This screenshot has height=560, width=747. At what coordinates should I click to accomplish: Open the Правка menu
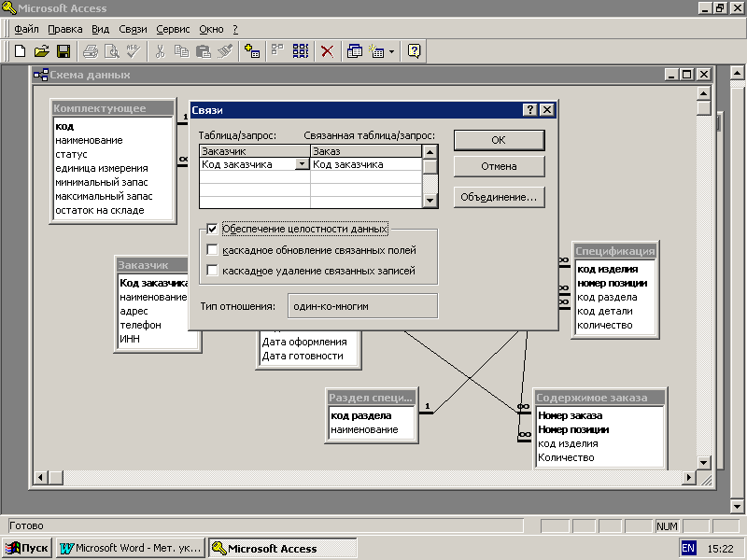click(x=64, y=30)
